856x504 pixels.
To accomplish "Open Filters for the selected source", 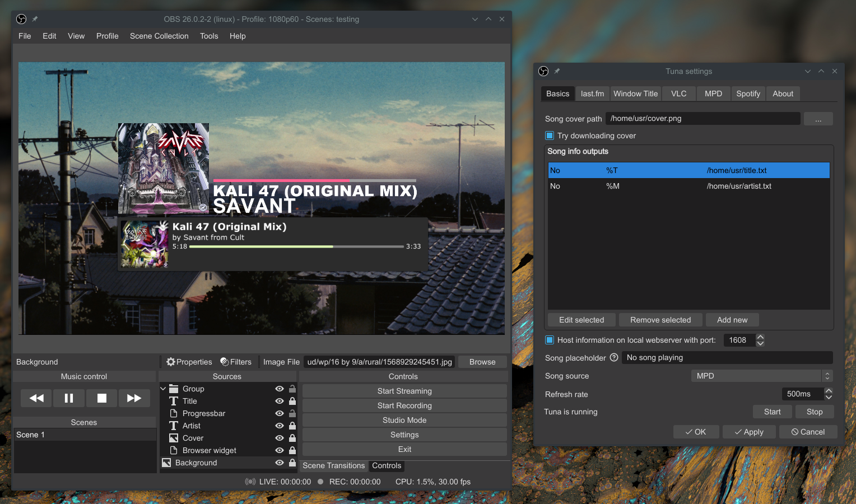I will (x=236, y=362).
